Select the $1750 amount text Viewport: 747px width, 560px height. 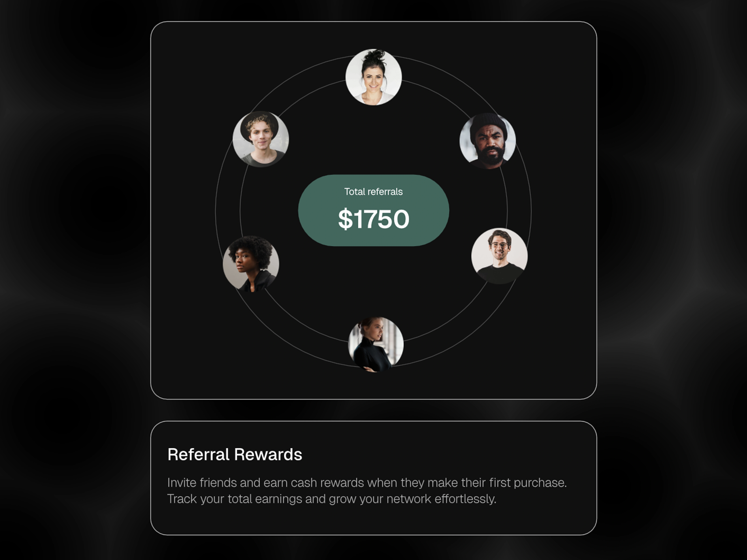pos(373,219)
